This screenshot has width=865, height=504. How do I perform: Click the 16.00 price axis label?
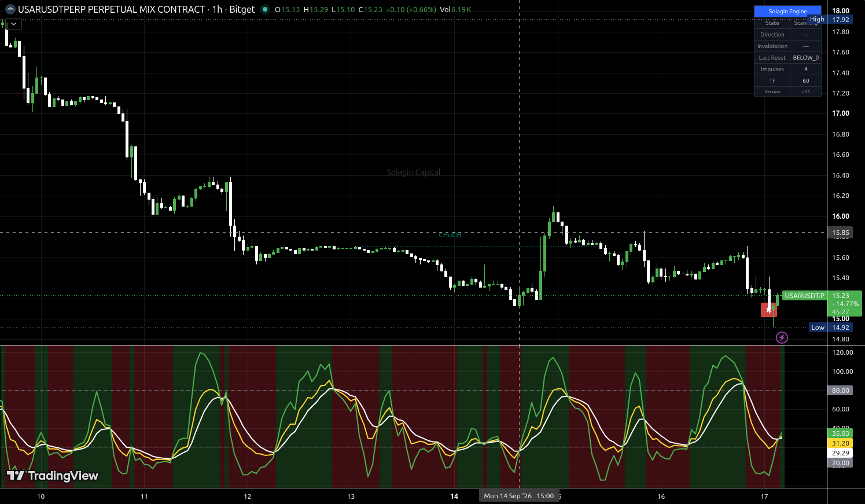[841, 216]
